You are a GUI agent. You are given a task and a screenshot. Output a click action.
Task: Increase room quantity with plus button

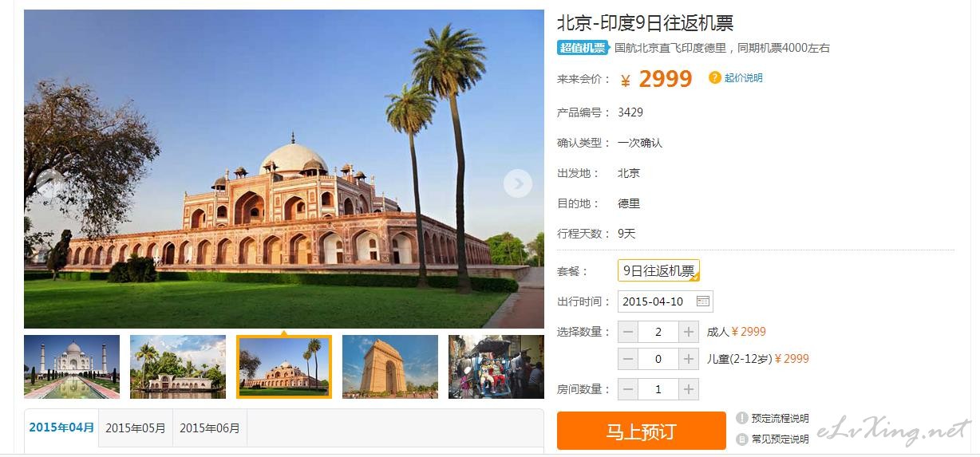[x=689, y=389]
